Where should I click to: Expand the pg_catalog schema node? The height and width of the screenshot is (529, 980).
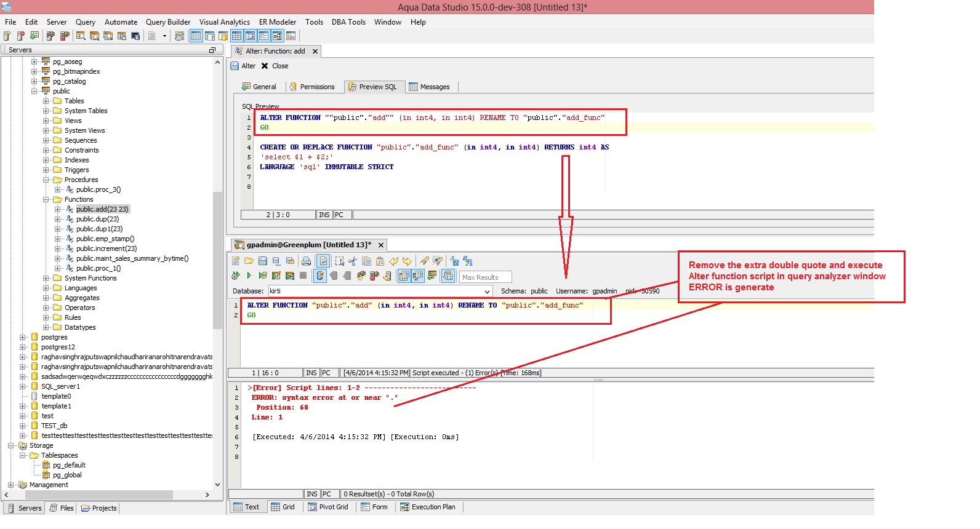tap(34, 81)
